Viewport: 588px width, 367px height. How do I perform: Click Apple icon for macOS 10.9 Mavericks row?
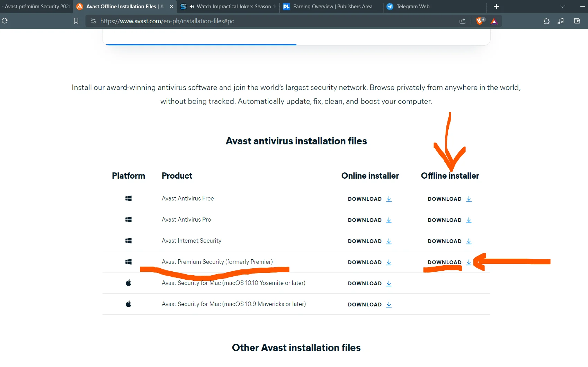pyautogui.click(x=128, y=304)
